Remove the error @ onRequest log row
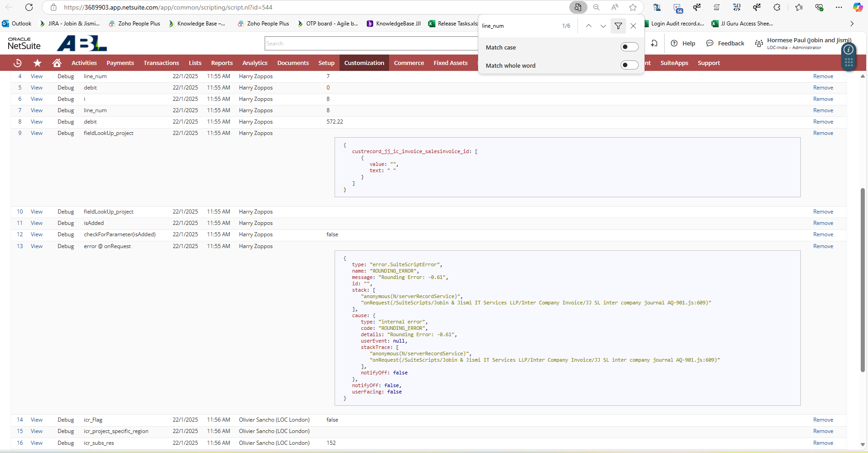 [823, 246]
